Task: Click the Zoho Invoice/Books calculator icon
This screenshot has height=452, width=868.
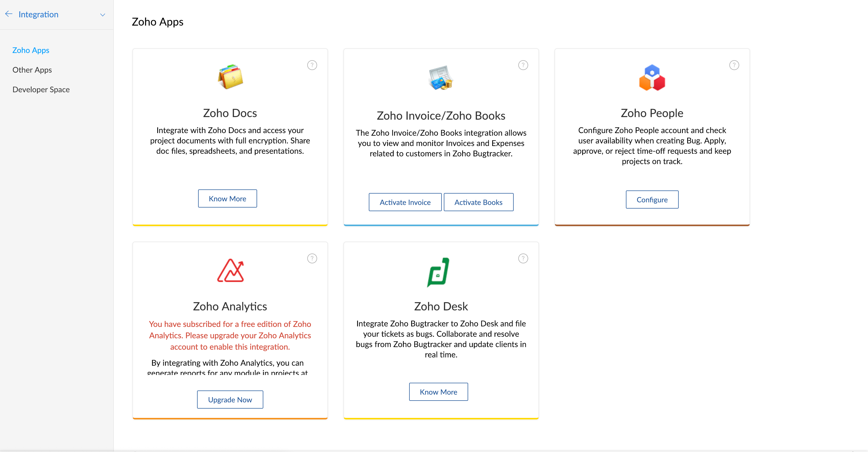Action: click(x=441, y=78)
